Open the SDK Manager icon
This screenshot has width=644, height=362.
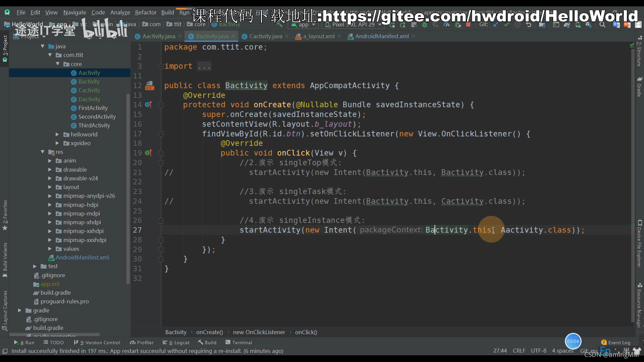589,25
